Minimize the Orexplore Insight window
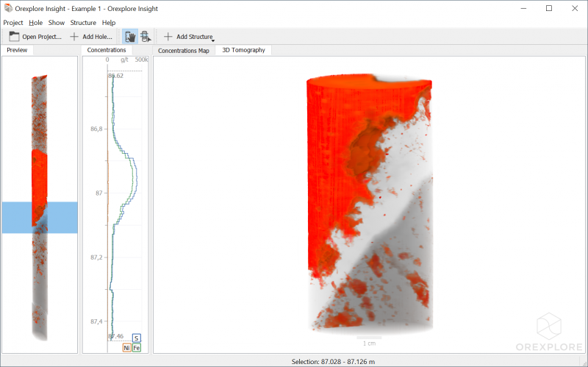Viewport: 588px width, 367px height. (523, 8)
